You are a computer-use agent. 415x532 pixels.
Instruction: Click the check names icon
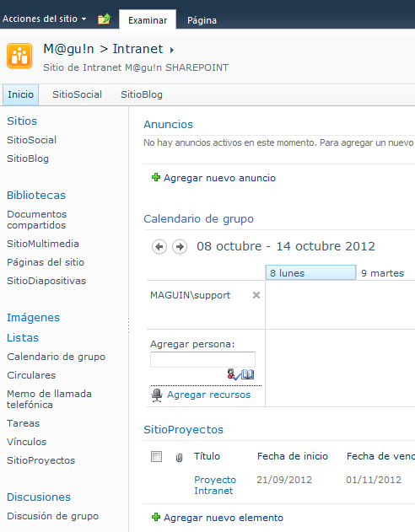pos(233,374)
